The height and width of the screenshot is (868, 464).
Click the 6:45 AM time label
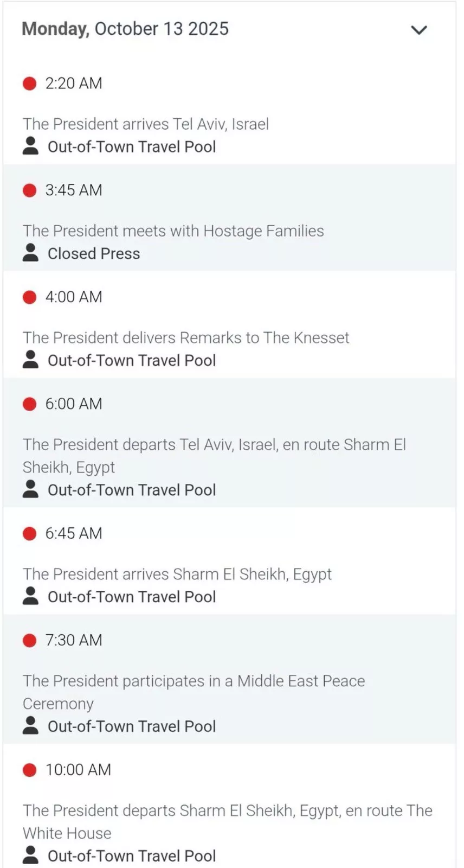(x=74, y=534)
